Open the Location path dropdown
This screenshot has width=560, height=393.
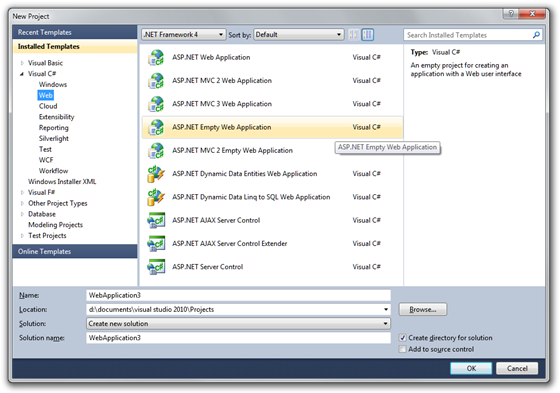click(x=386, y=309)
